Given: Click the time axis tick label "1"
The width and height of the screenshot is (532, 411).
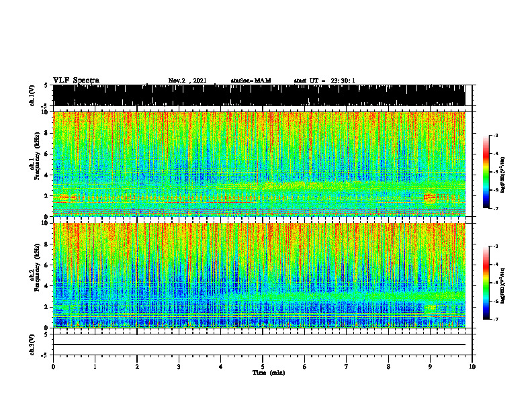Looking at the screenshot, I should click(x=95, y=367).
